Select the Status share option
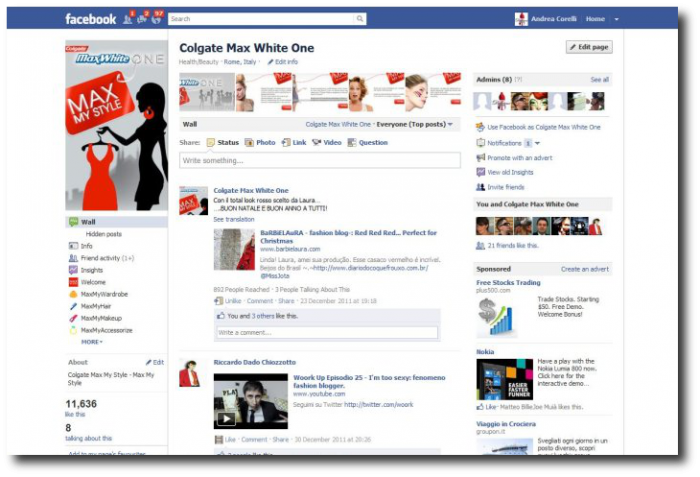Screen dimensions: 700x477 (223, 142)
